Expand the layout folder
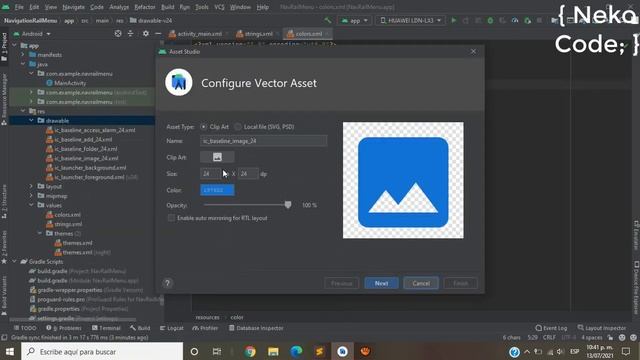 click(x=31, y=186)
